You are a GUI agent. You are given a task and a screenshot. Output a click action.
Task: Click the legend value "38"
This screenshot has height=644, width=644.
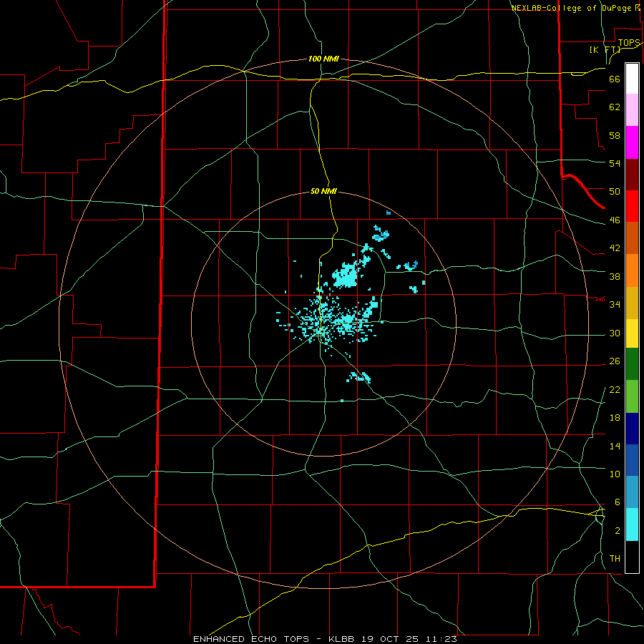(x=615, y=276)
